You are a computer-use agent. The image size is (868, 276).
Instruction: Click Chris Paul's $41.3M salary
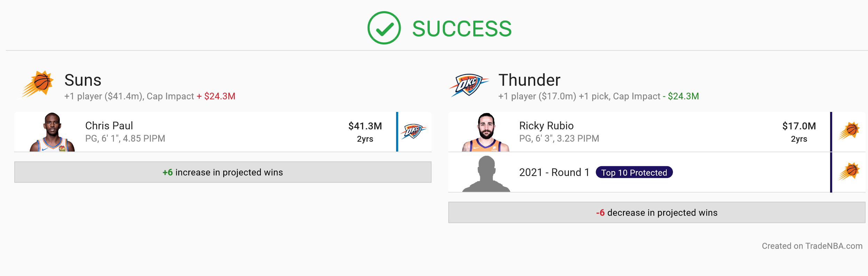[365, 126]
